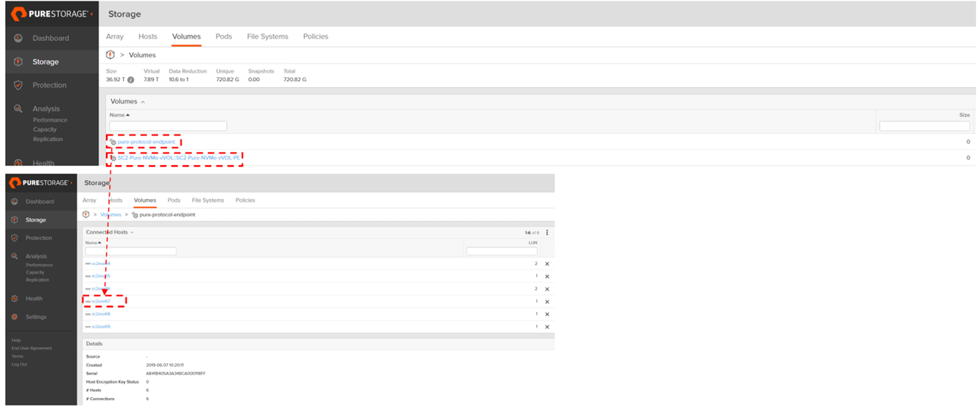Viewport: 980px width, 410px height.
Task: Open Log Out in the sidebar
Action: 19,364
